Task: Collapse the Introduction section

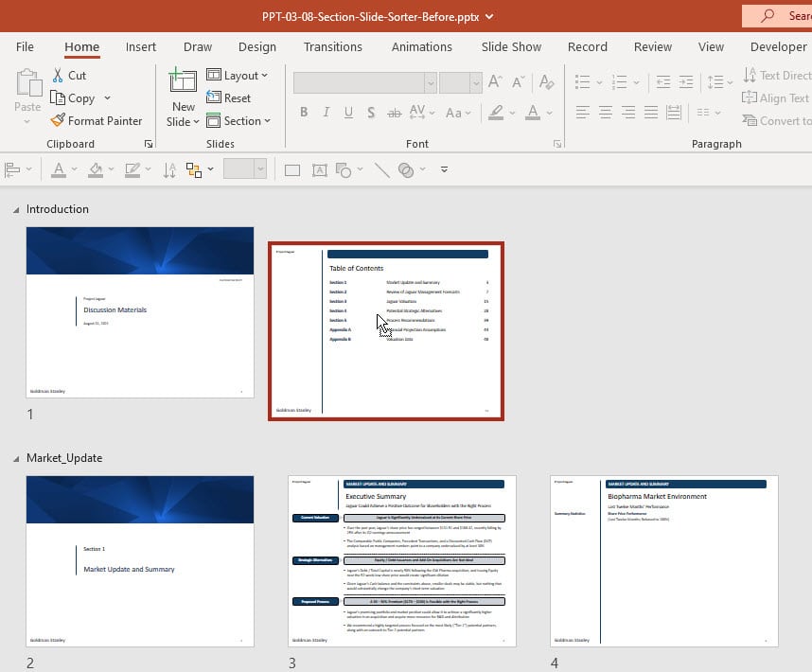Action: point(15,209)
